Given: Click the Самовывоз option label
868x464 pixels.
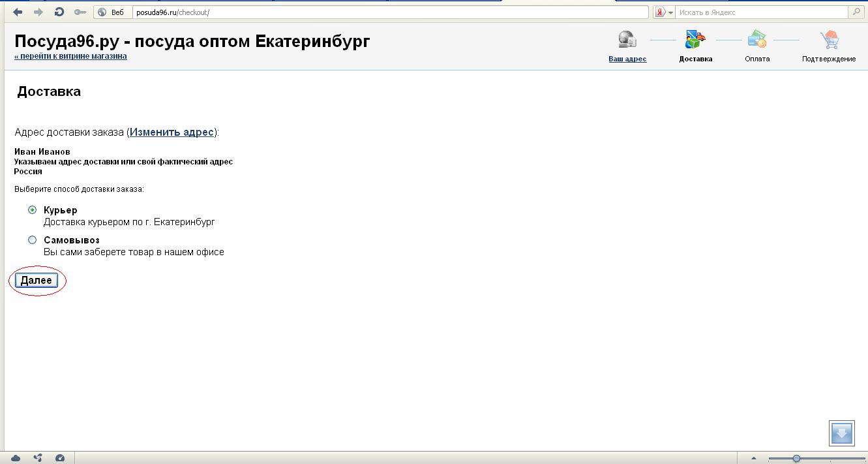Looking at the screenshot, I should coord(72,240).
